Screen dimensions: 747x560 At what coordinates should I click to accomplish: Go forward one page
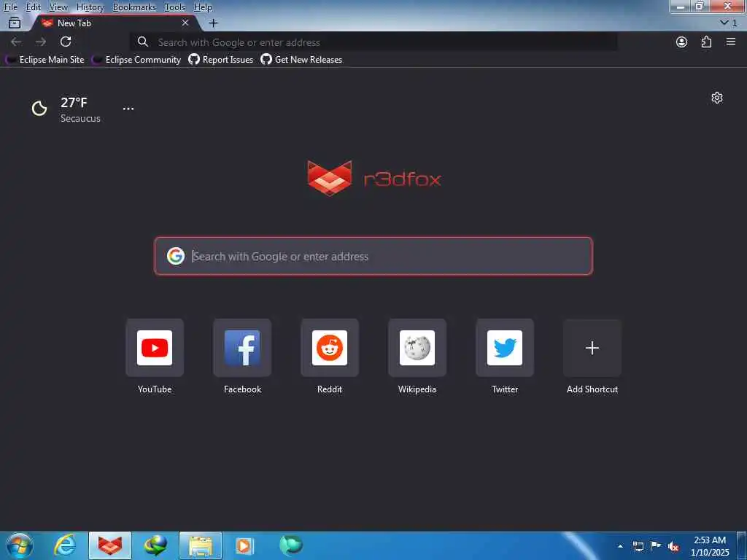41,42
